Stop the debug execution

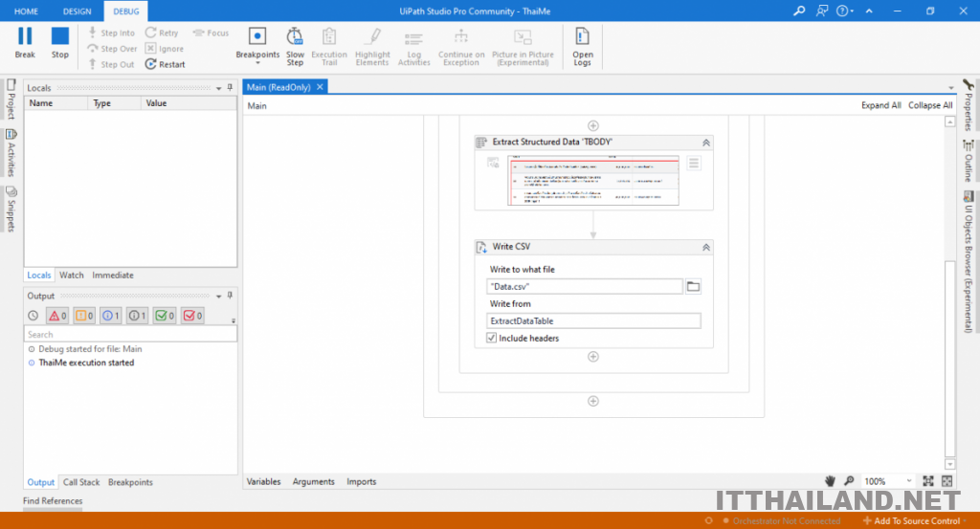pos(60,42)
